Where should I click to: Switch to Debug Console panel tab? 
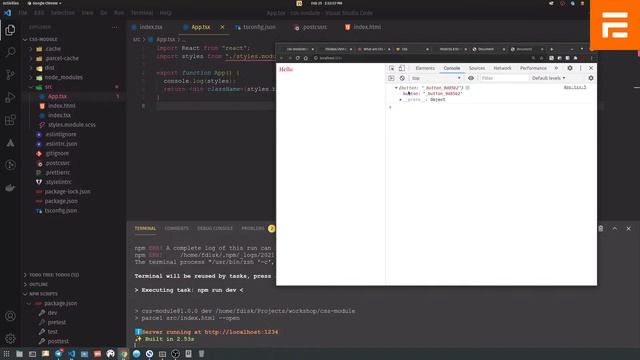pyautogui.click(x=215, y=229)
